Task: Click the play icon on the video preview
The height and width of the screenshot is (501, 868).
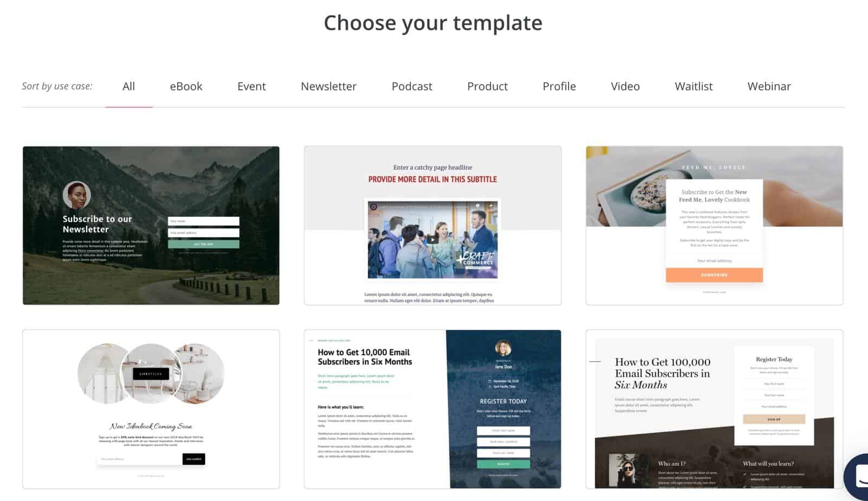Action: [x=432, y=240]
